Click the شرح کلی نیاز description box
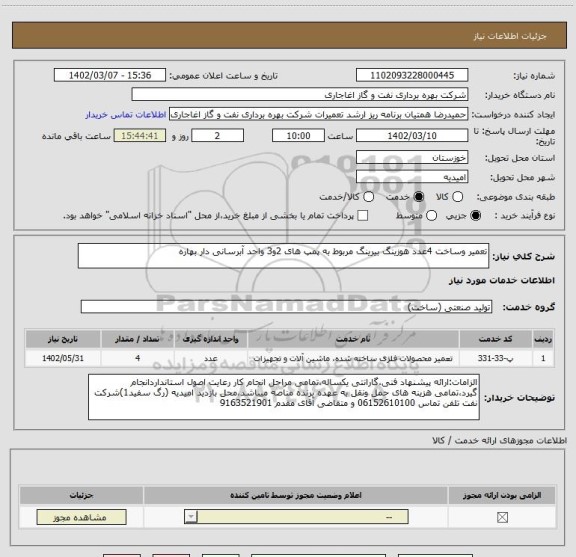 [x=283, y=256]
